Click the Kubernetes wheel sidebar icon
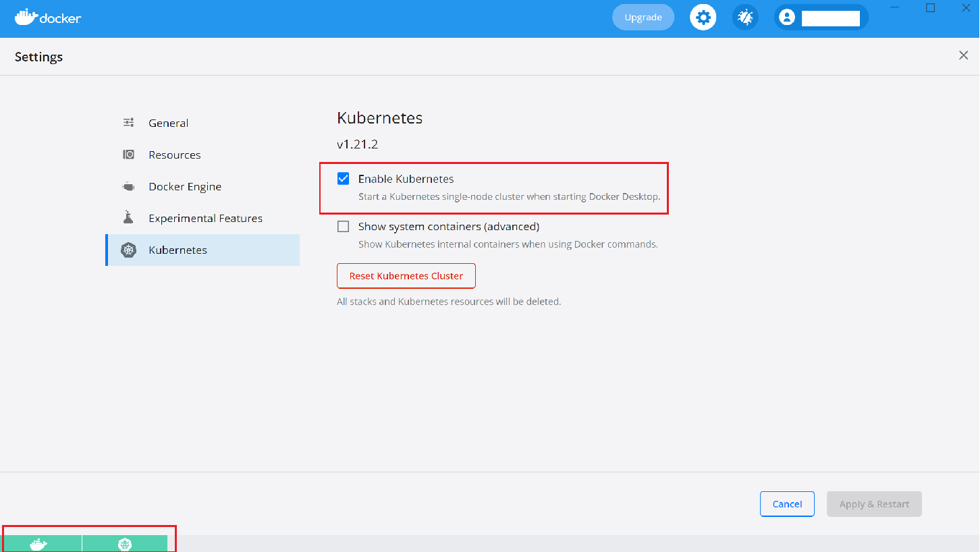 [x=128, y=250]
